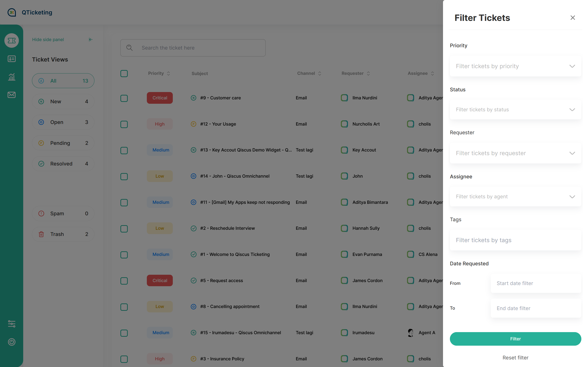Click the power logout icon

click(x=11, y=342)
